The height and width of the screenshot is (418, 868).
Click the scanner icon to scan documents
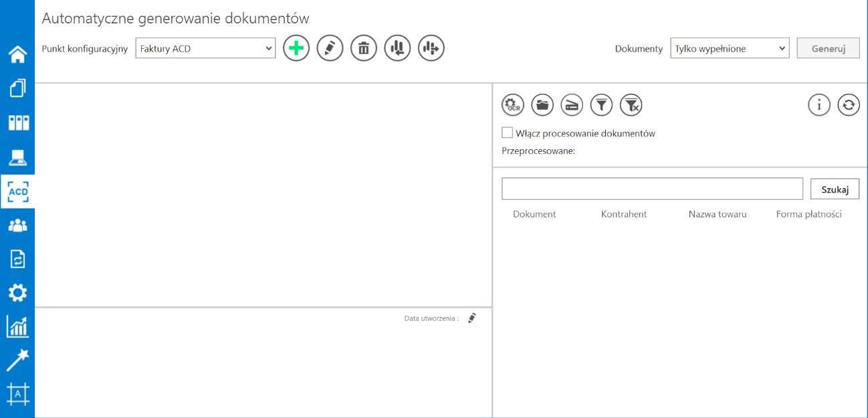[572, 104]
